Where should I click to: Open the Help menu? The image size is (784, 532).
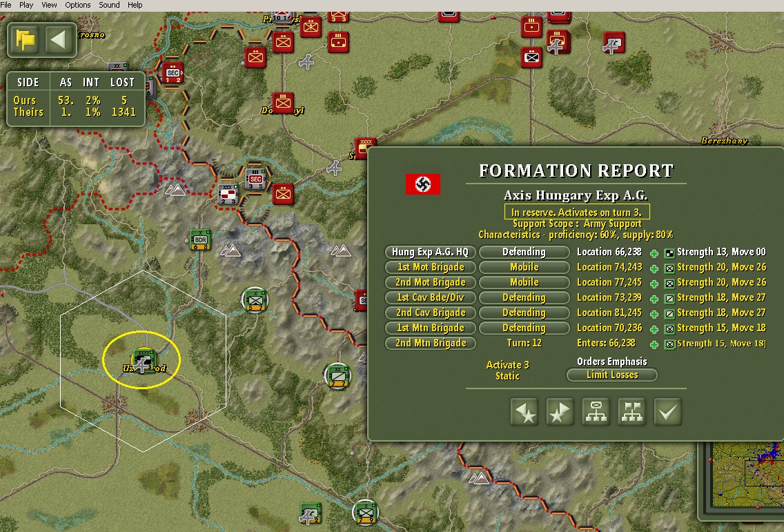tap(135, 5)
